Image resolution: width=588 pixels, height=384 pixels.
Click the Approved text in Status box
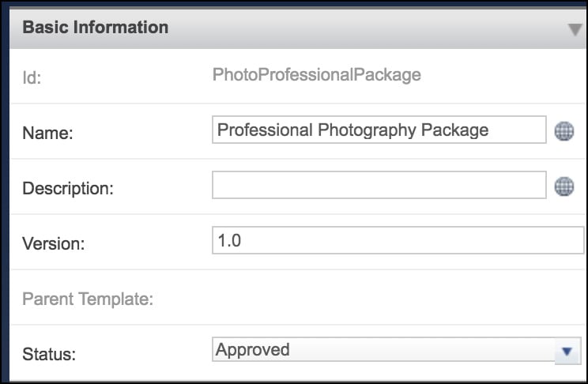coord(252,350)
